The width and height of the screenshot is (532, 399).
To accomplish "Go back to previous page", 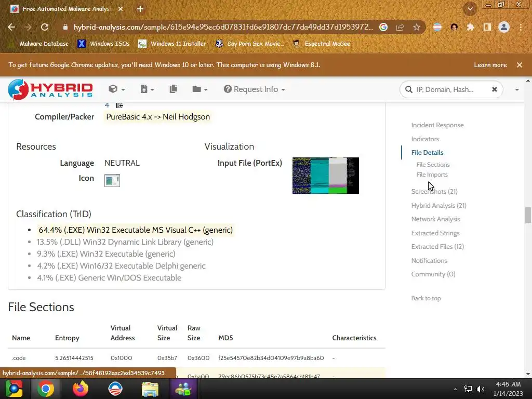I will pos(11,27).
